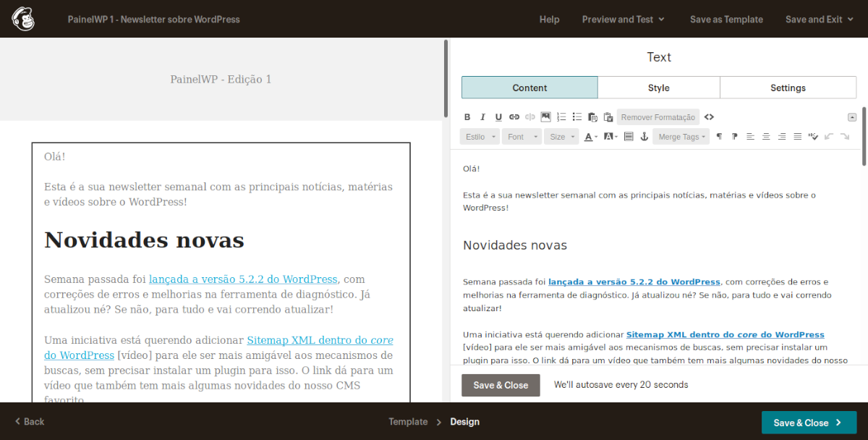Expand the Merge Tags dropdown
Image resolution: width=868 pixels, height=440 pixels.
point(681,137)
